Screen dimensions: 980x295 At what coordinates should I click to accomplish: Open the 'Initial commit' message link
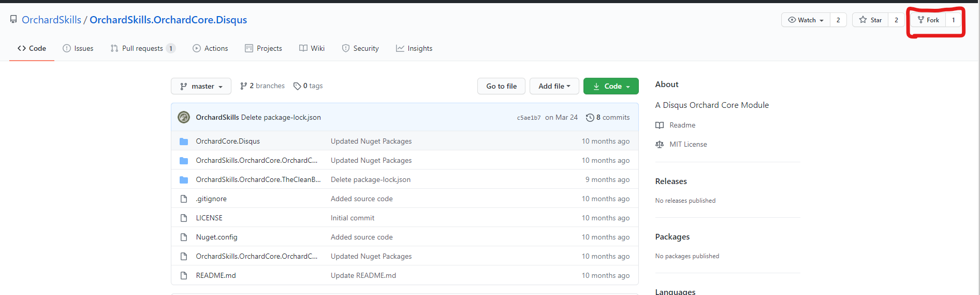click(353, 218)
